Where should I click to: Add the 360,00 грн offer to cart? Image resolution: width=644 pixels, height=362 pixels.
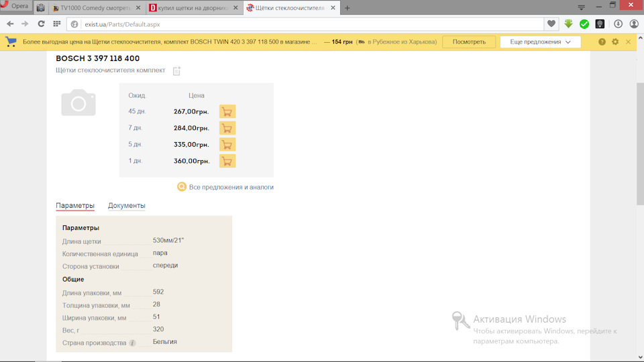[x=227, y=161]
